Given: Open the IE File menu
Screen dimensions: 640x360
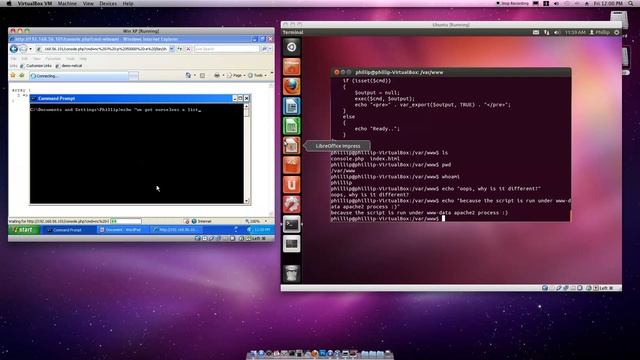Looking at the screenshot, I should pos(13,59).
